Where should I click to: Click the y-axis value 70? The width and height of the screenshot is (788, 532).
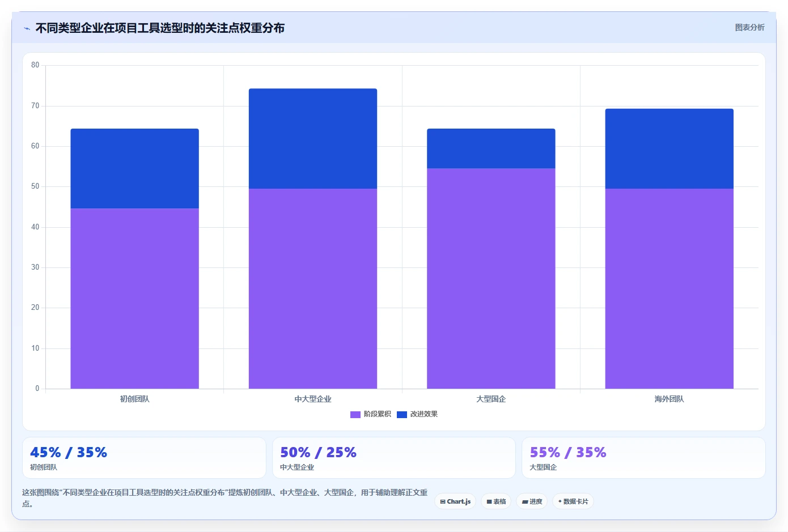[35, 106]
